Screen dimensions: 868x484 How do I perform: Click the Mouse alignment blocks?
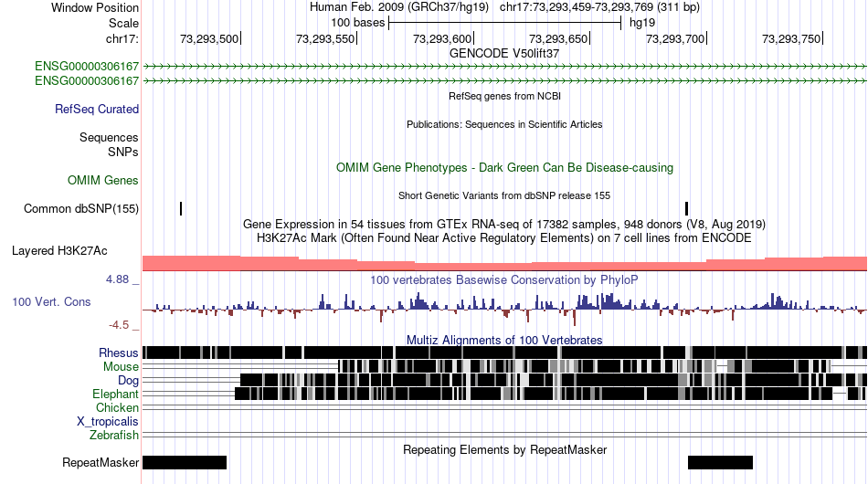[585, 366]
